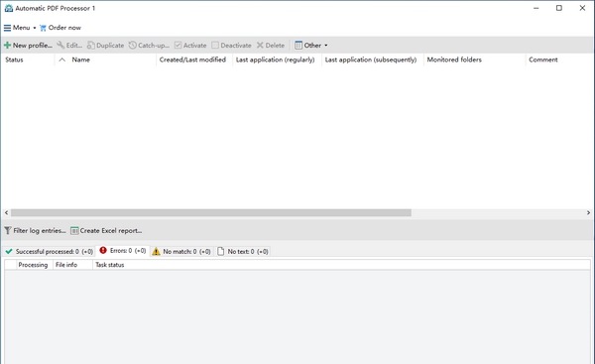Click the Automatic PDF Processor app icon
The width and height of the screenshot is (595, 364).
[8, 8]
